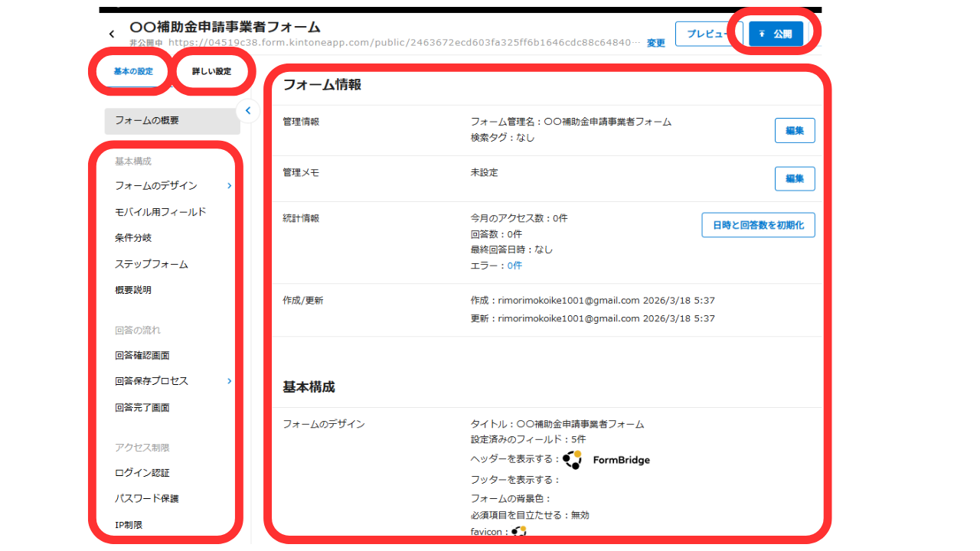Open the form preview via プレビュー
Image resolution: width=980 pixels, height=551 pixels.
pos(708,34)
